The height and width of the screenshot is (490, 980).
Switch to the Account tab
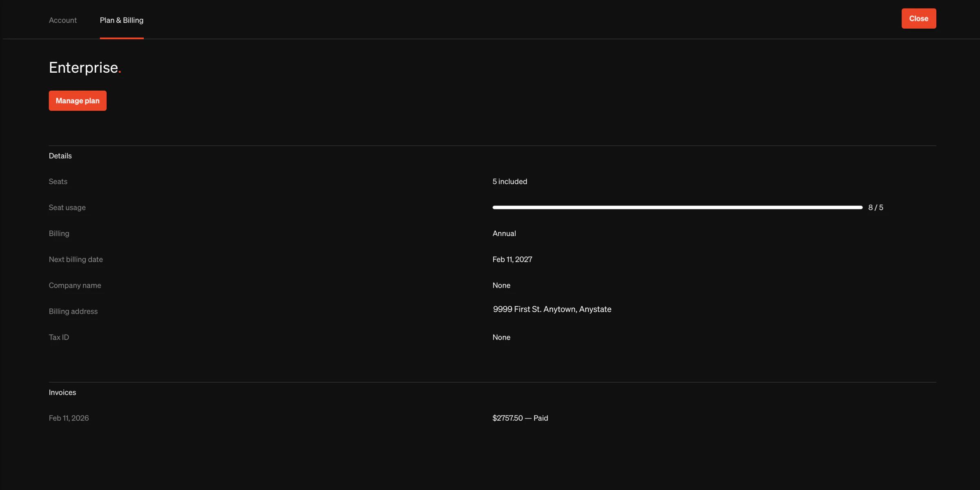[x=62, y=20]
